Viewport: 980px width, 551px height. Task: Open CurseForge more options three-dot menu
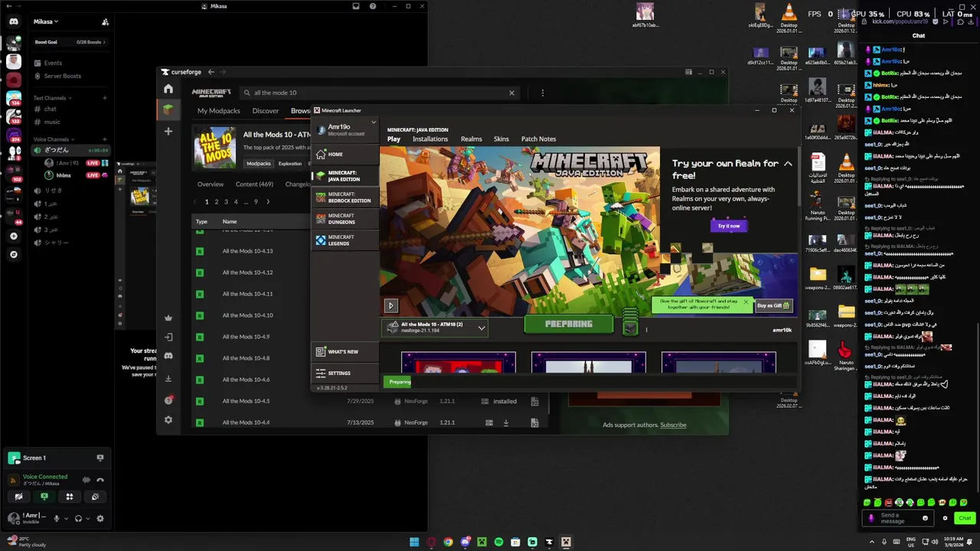click(x=542, y=93)
